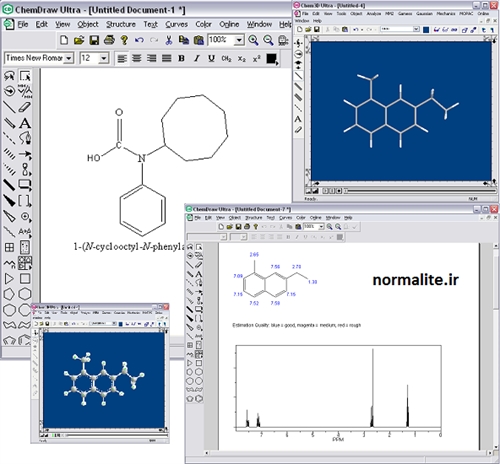Select the Pen drawing tool in main palette
Image resolution: width=500 pixels, height=464 pixels.
click(25, 138)
